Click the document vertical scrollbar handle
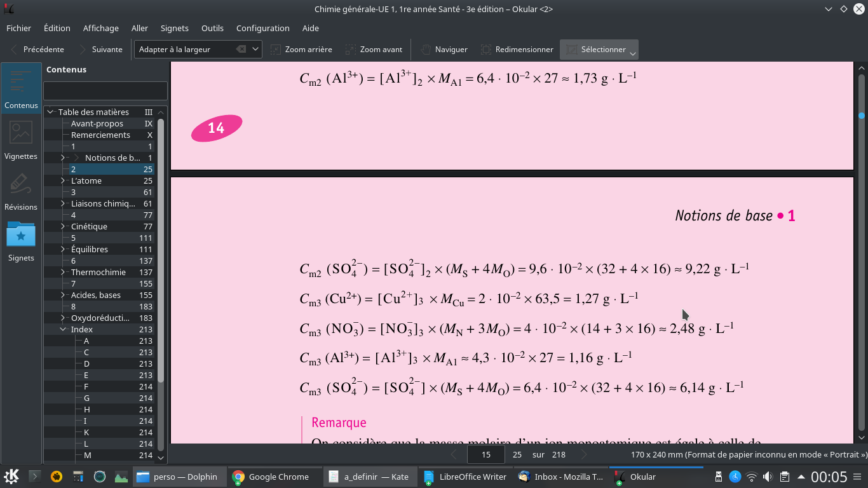 tap(862, 116)
